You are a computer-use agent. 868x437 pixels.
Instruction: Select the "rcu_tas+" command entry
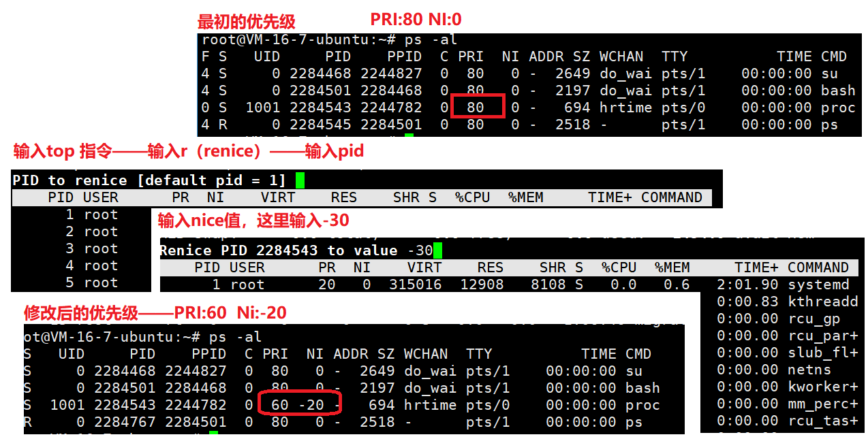pos(823,421)
